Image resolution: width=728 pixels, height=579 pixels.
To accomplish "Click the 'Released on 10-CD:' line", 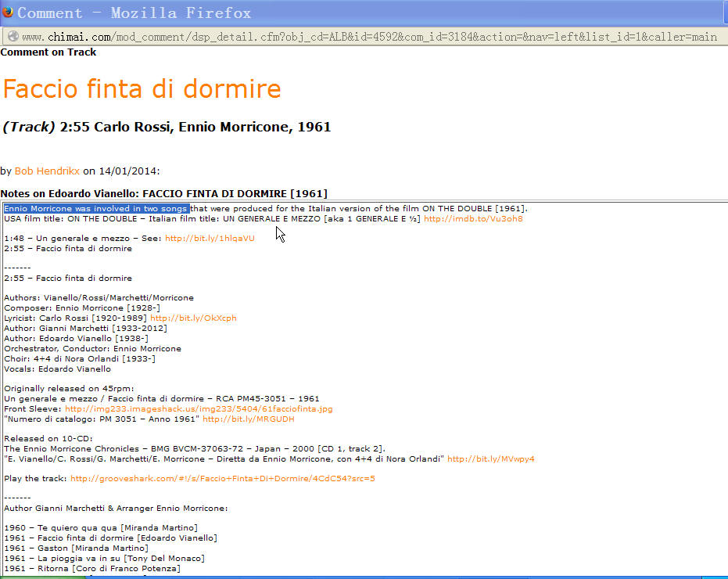I will (x=48, y=439).
